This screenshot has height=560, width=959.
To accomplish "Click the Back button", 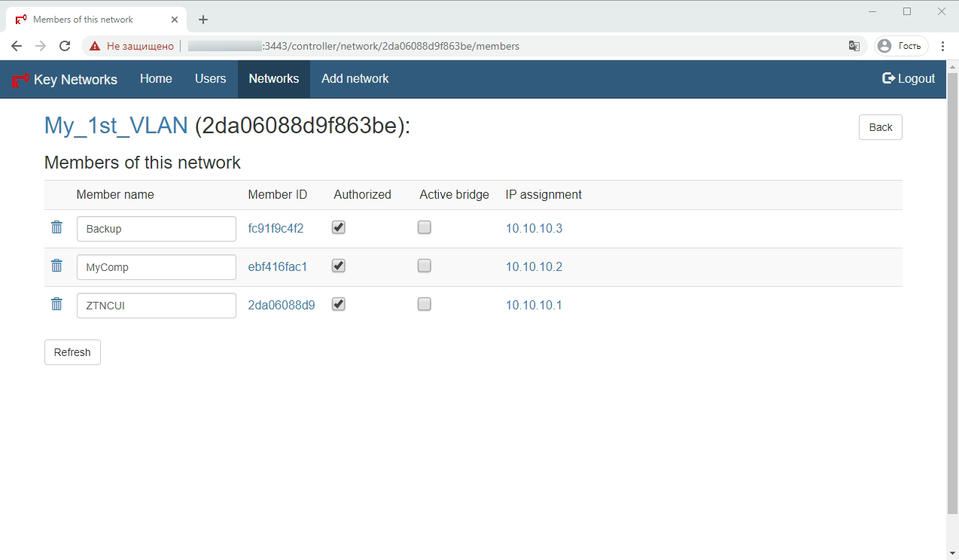I will point(881,127).
